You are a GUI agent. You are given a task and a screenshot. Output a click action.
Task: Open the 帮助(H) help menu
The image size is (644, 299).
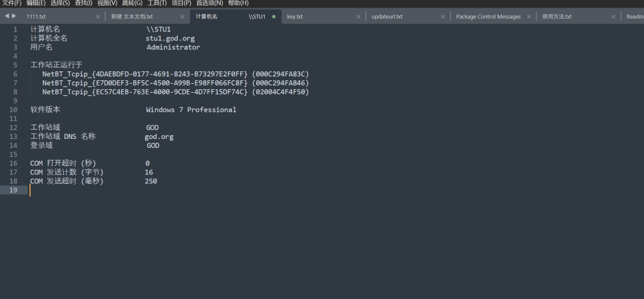[238, 3]
